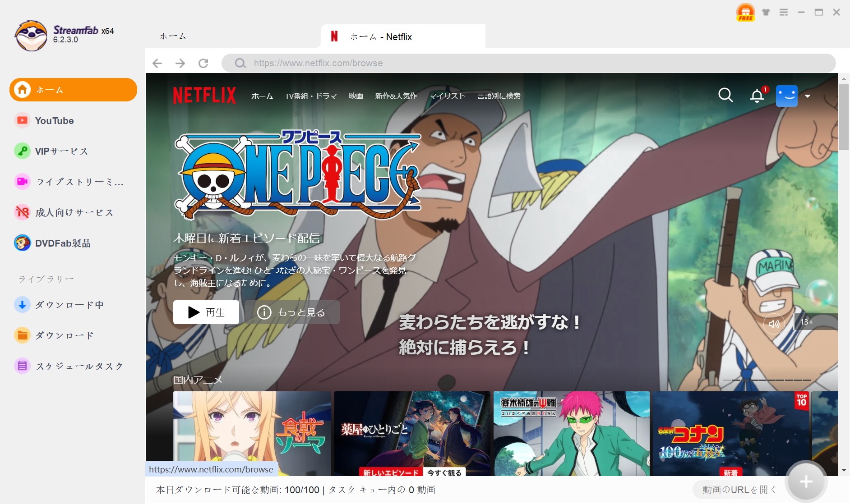Click the FREE gift icon in title bar
Image resolution: width=850 pixels, height=504 pixels.
[745, 12]
